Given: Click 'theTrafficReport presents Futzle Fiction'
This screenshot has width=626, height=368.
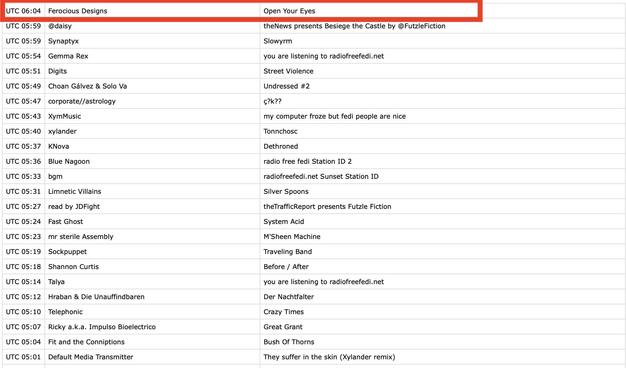Looking at the screenshot, I should [327, 206].
